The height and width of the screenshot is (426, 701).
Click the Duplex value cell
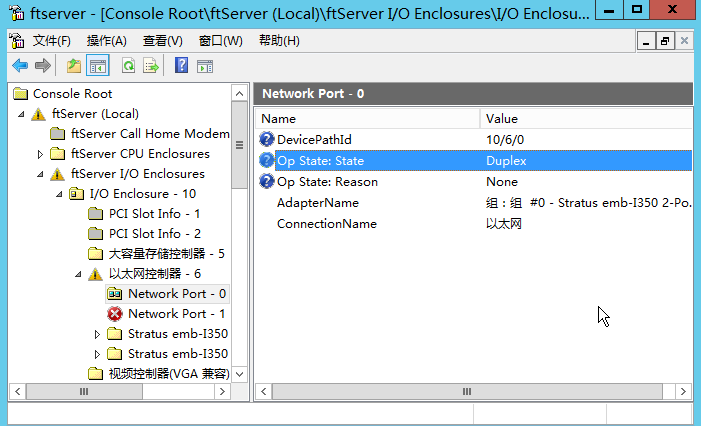click(x=506, y=160)
